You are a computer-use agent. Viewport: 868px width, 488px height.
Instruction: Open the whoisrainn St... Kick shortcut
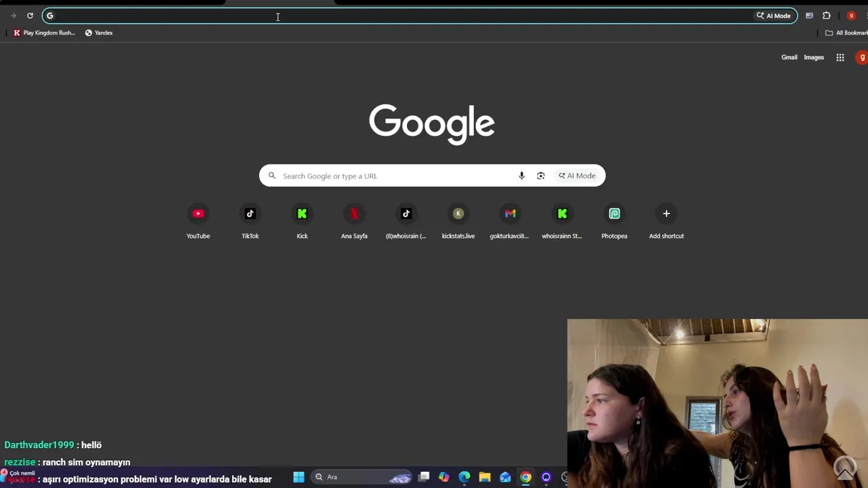click(562, 222)
